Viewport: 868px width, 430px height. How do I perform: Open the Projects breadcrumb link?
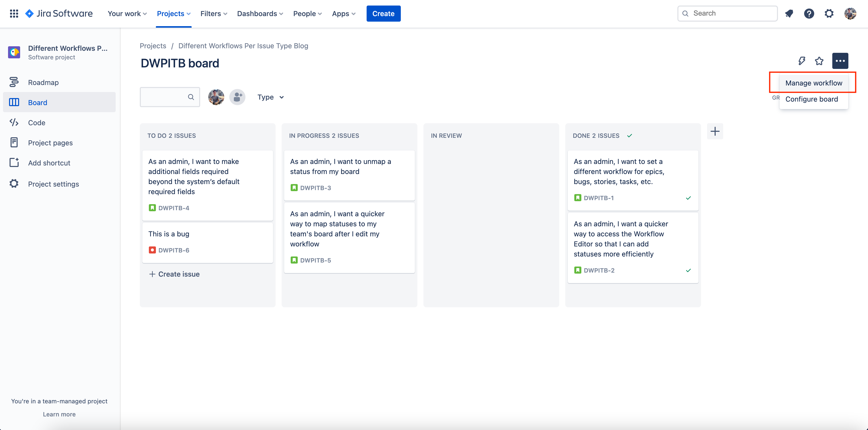pos(153,46)
